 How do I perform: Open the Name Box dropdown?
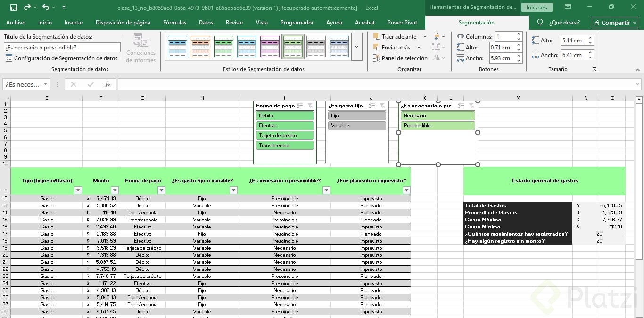pos(46,84)
